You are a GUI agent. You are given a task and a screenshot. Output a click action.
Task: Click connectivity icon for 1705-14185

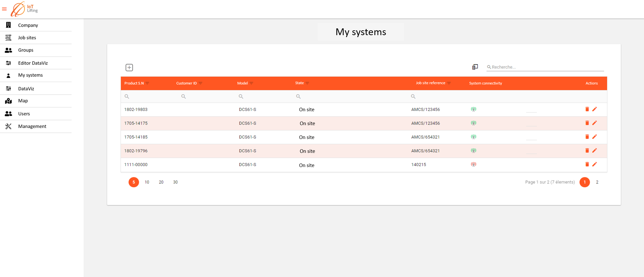[x=473, y=137]
